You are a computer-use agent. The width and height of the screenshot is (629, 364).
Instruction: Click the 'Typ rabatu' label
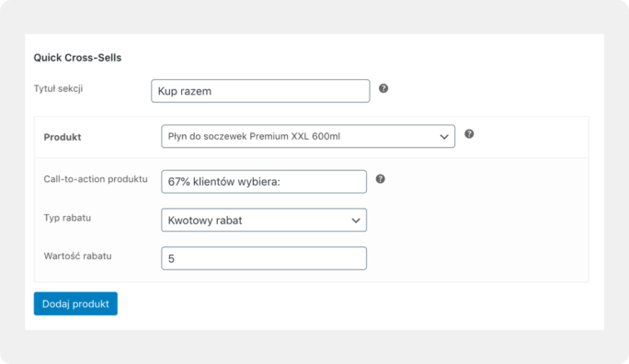click(67, 218)
